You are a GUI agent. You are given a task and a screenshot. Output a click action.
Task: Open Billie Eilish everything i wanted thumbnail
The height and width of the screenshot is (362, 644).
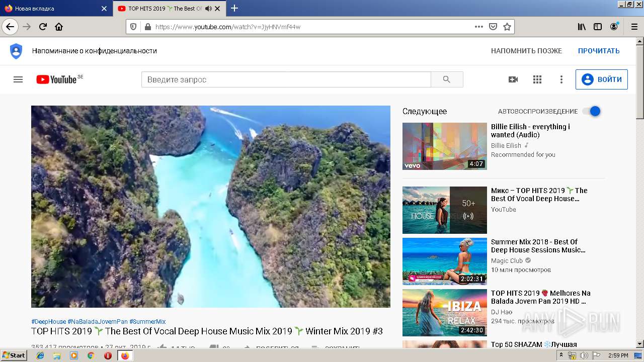[x=445, y=146]
